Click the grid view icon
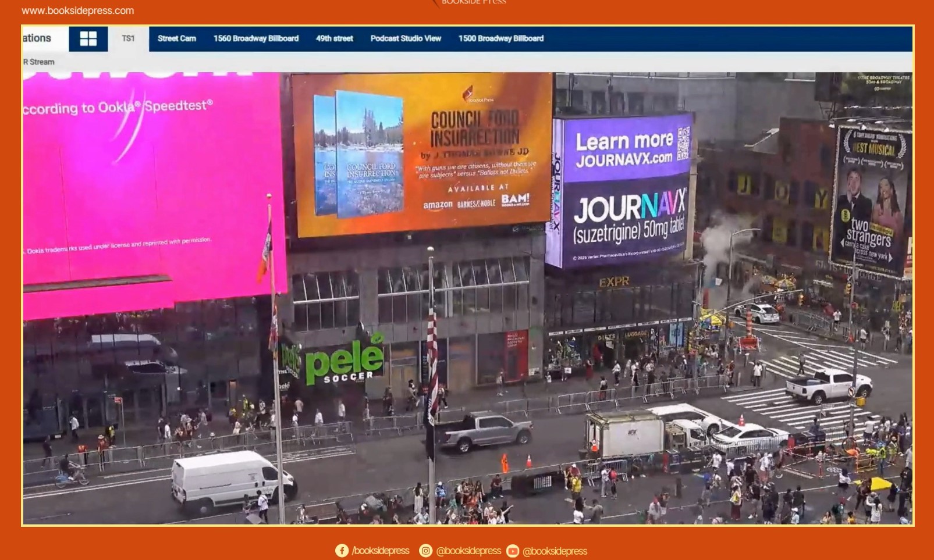The height and width of the screenshot is (560, 934). 88,39
